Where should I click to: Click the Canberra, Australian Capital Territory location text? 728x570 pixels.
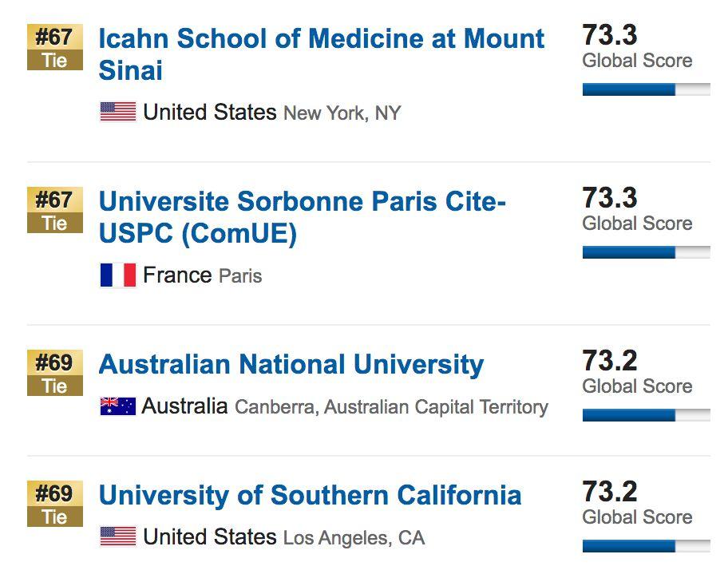391,407
